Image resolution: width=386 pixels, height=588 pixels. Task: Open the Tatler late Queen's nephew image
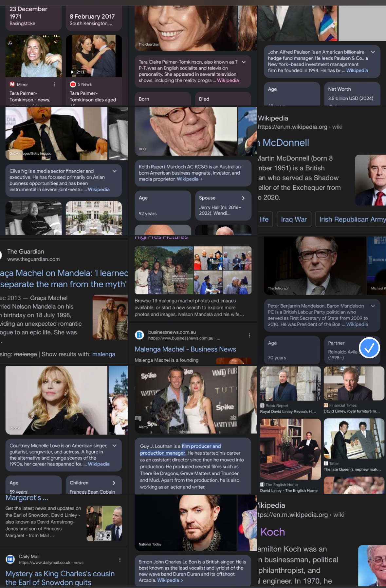coord(354,439)
